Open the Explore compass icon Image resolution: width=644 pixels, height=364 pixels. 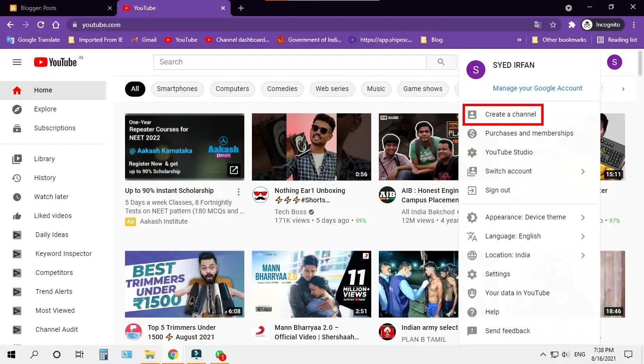click(17, 109)
